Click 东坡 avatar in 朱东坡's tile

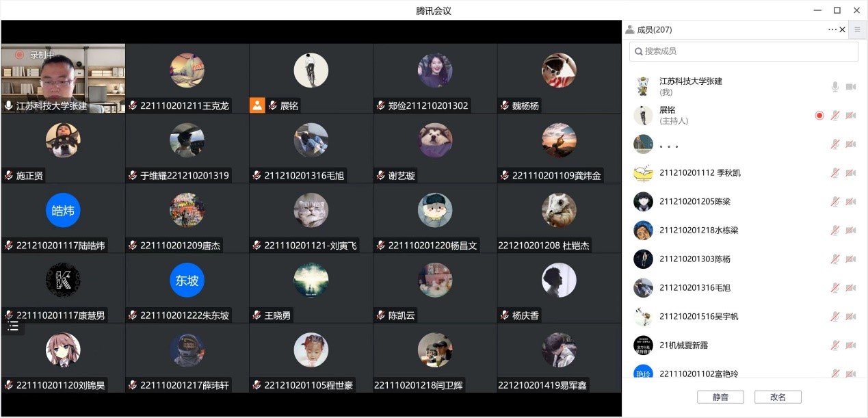(x=187, y=280)
